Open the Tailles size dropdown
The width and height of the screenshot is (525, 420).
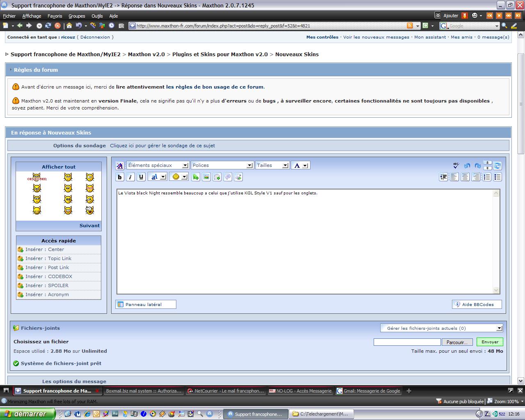pos(272,165)
